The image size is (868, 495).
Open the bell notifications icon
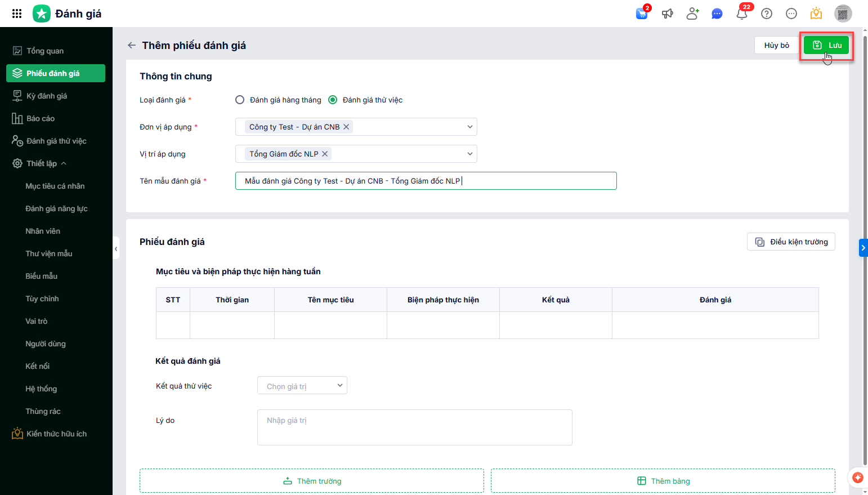point(742,14)
